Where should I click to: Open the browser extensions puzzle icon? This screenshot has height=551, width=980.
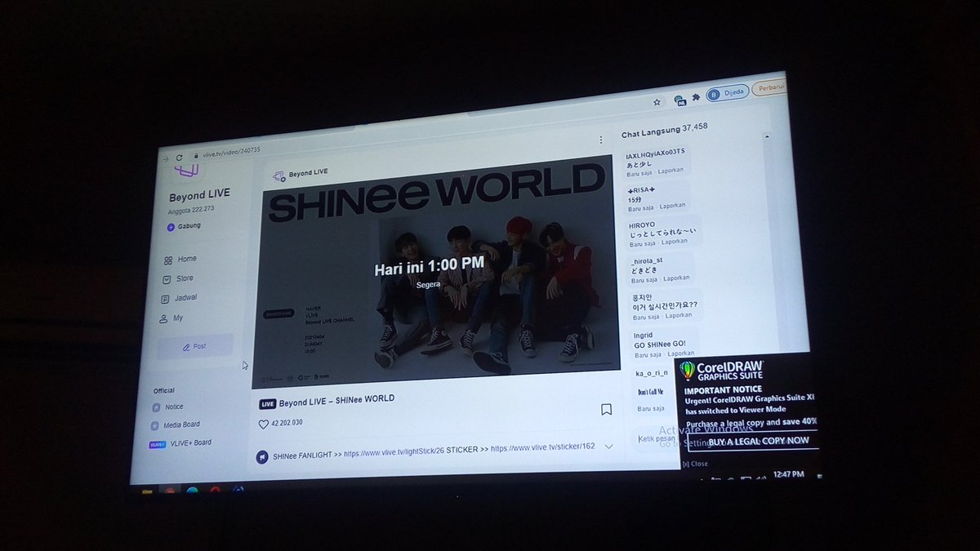[x=695, y=97]
